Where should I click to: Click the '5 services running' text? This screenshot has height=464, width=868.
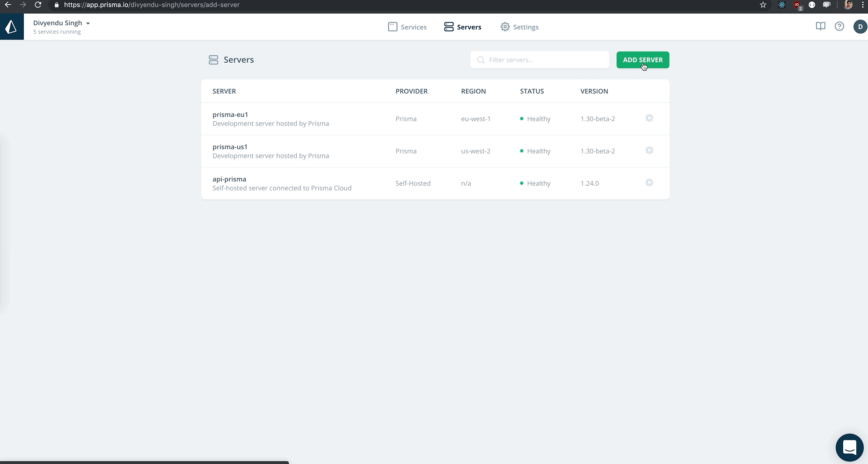click(x=57, y=32)
